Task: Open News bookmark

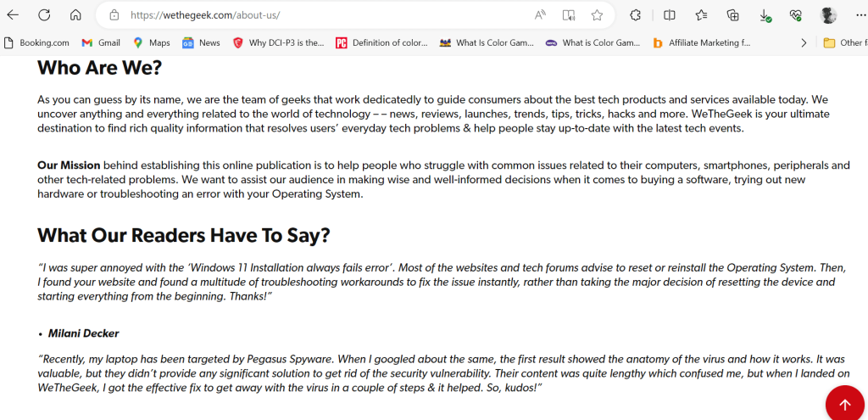Action: [201, 42]
